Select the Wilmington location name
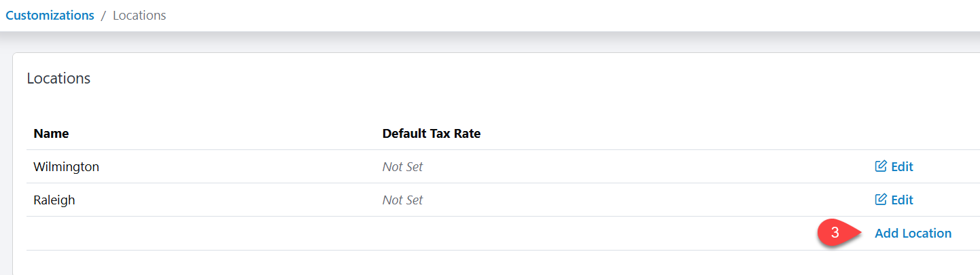 66,166
